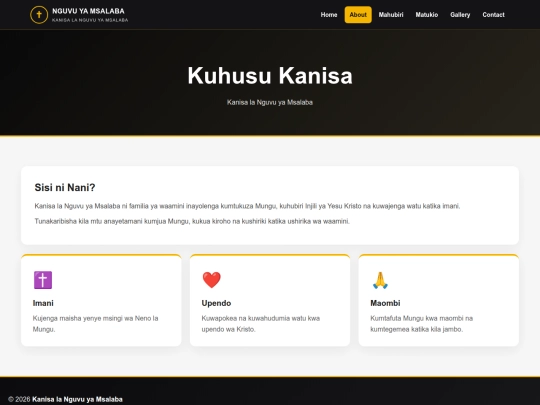Click the red heart icon on Upendo card
This screenshot has width=540, height=405.
pyautogui.click(x=211, y=280)
